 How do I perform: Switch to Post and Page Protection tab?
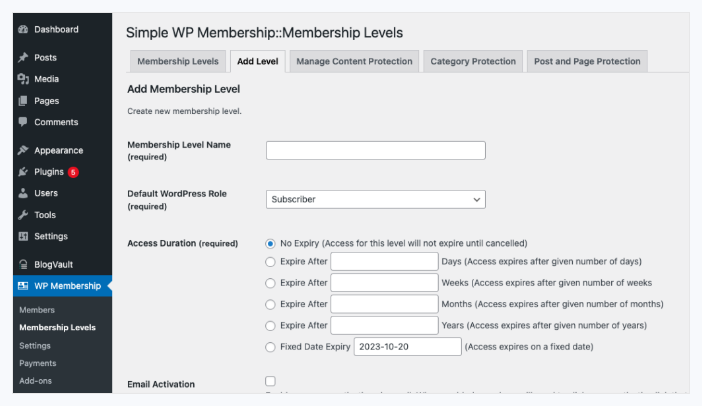(x=587, y=61)
